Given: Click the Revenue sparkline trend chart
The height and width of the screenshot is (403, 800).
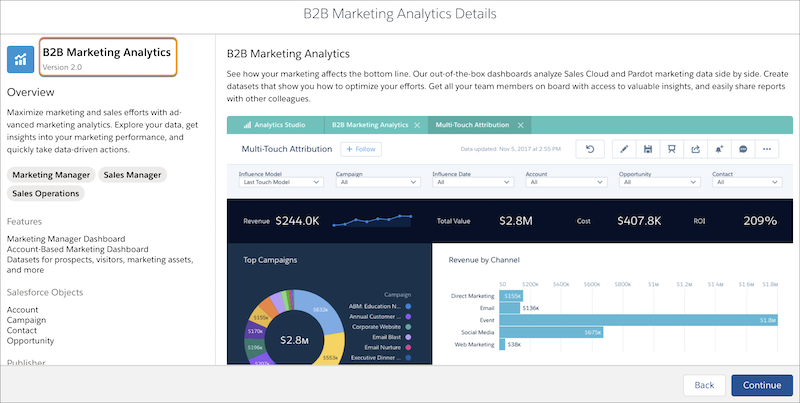Looking at the screenshot, I should click(x=372, y=220).
